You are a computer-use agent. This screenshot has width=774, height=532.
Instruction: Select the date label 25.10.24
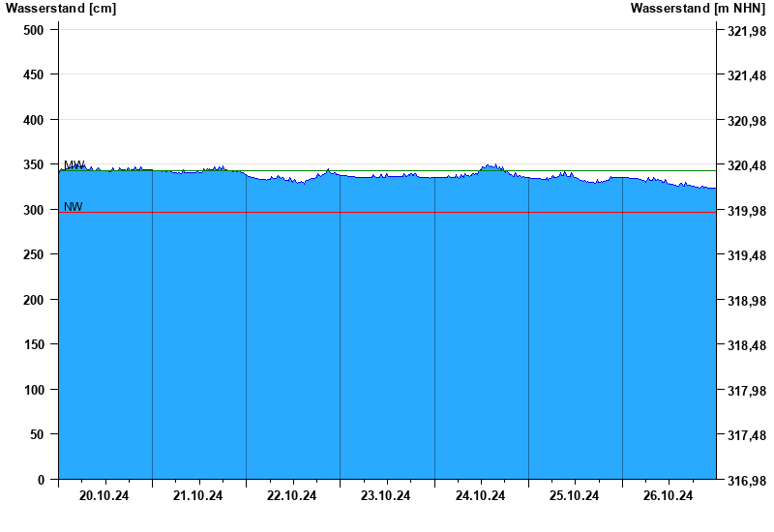coord(575,496)
